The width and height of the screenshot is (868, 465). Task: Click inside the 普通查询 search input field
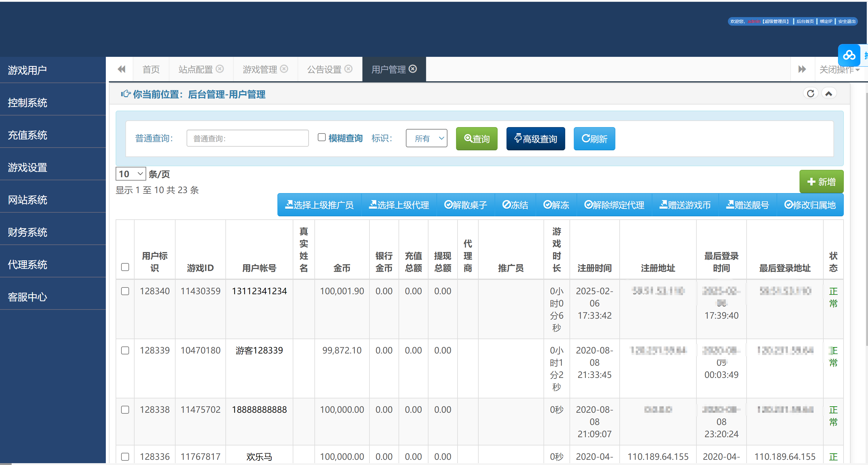(248, 138)
